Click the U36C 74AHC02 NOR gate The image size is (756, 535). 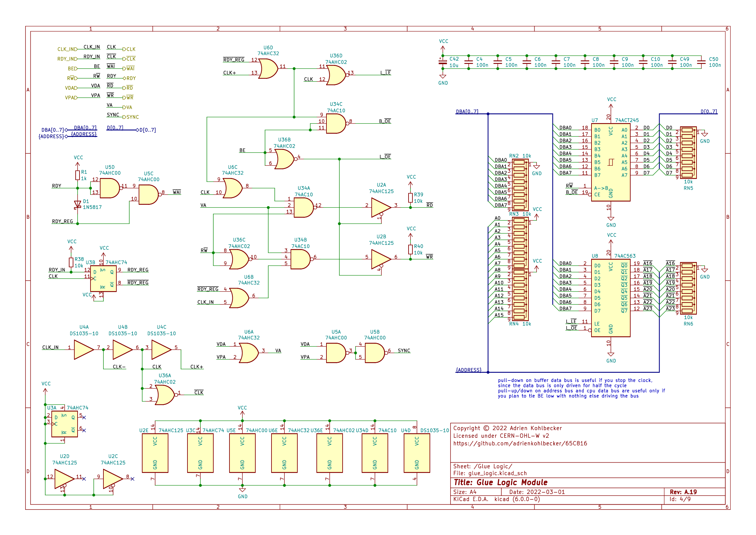pyautogui.click(x=240, y=259)
